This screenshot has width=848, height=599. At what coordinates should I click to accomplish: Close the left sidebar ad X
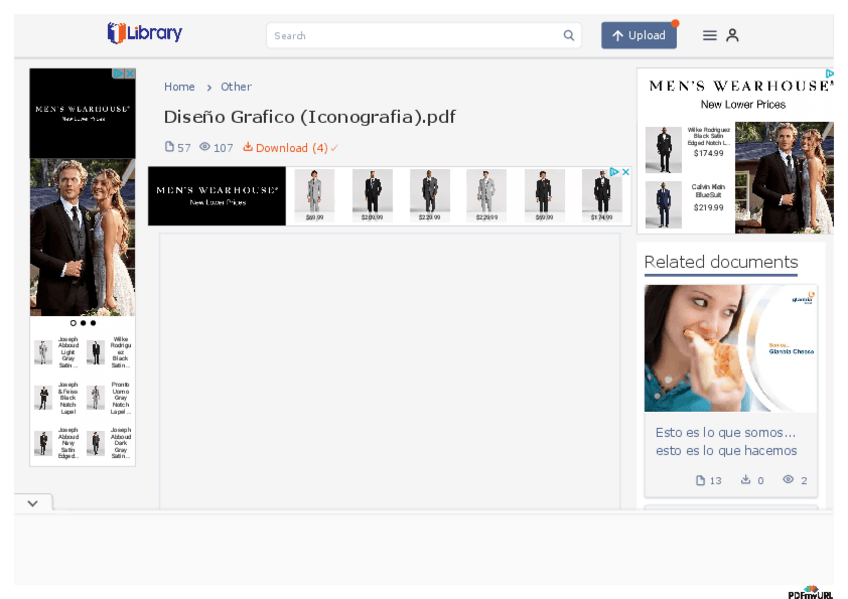130,74
